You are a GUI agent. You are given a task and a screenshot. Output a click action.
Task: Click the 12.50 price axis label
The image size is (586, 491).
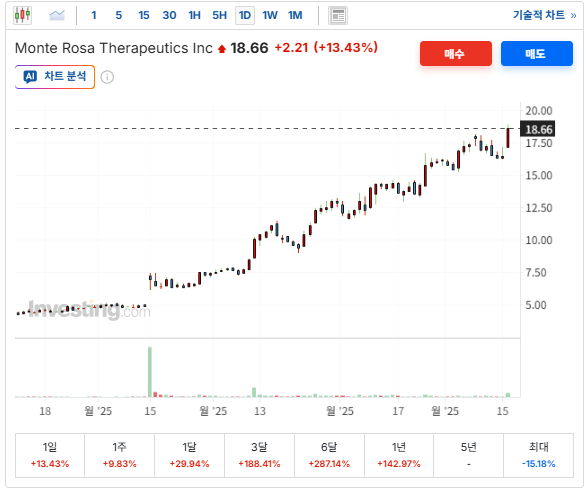539,208
